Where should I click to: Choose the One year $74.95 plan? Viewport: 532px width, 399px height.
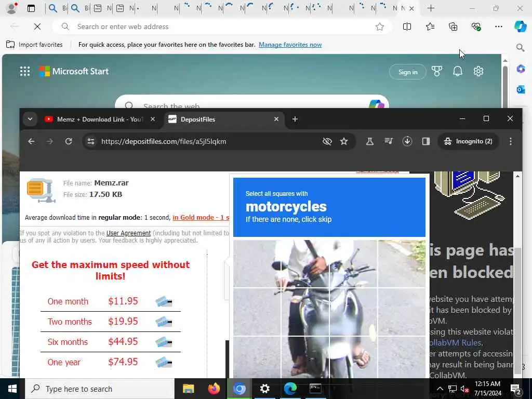[110, 362]
